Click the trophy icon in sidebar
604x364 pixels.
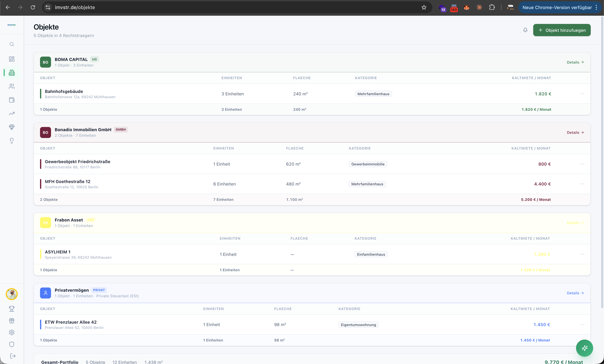coord(12,309)
